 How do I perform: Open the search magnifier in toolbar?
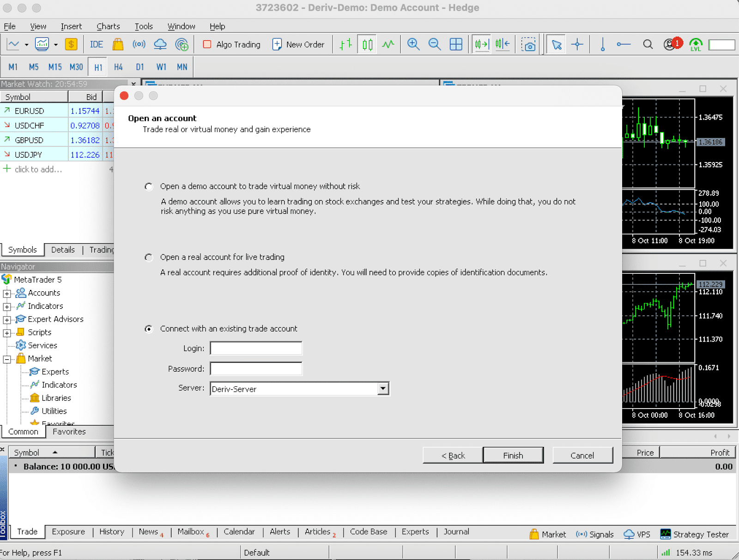648,44
